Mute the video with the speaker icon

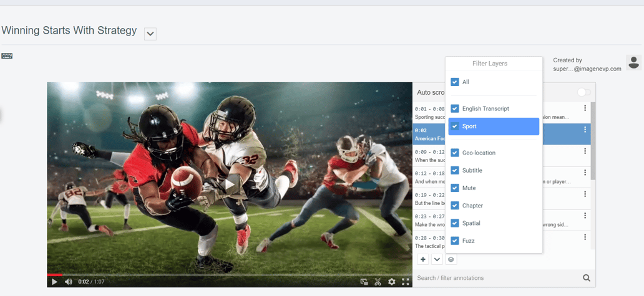[68, 282]
